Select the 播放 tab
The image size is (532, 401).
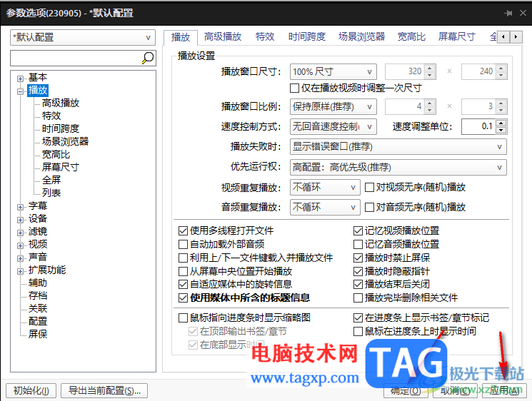click(x=181, y=37)
